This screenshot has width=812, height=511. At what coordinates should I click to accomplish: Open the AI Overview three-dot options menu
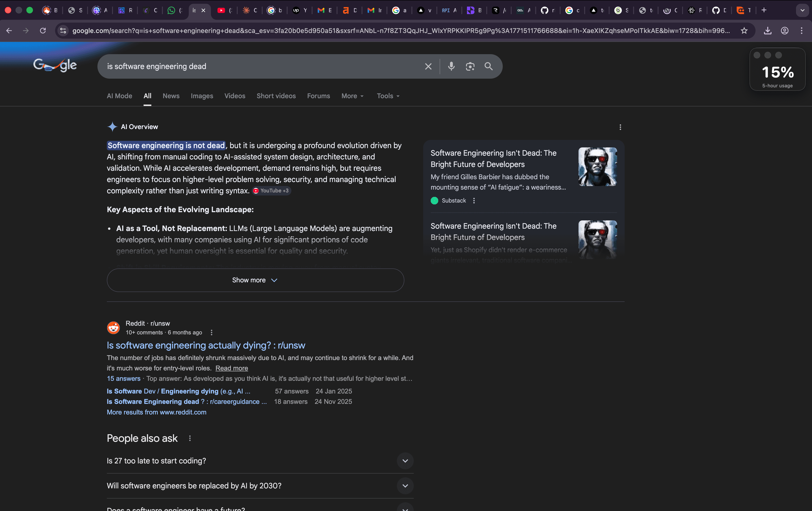click(620, 127)
